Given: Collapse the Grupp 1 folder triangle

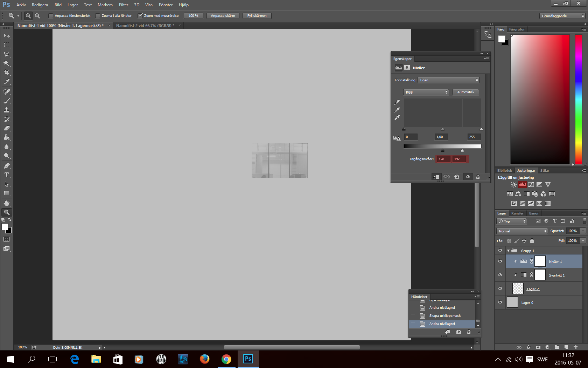Looking at the screenshot, I should [508, 251].
